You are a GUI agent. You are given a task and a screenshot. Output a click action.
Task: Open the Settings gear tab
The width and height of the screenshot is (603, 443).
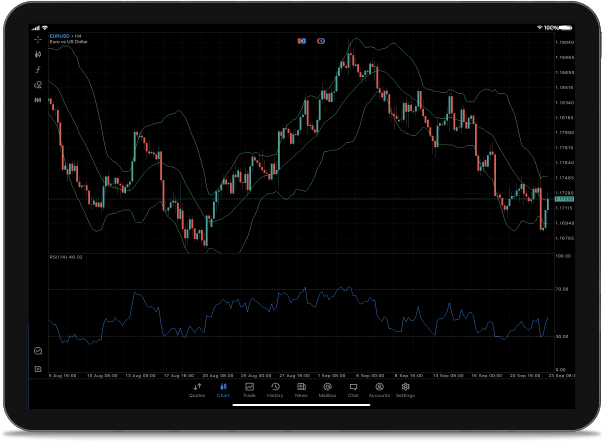tap(405, 390)
